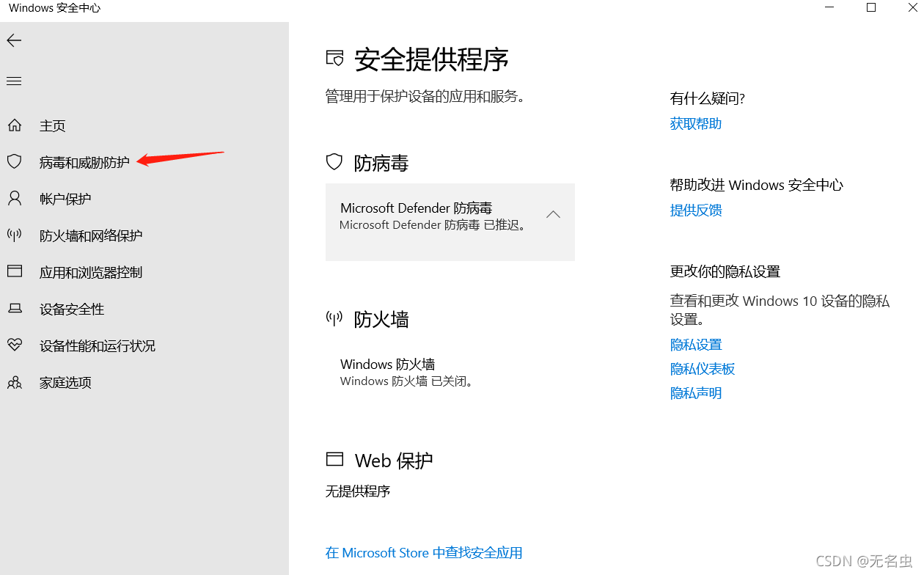924x575 pixels.
Task: Click the Windows 防火墙 已关闭 status text
Action: [x=408, y=381]
